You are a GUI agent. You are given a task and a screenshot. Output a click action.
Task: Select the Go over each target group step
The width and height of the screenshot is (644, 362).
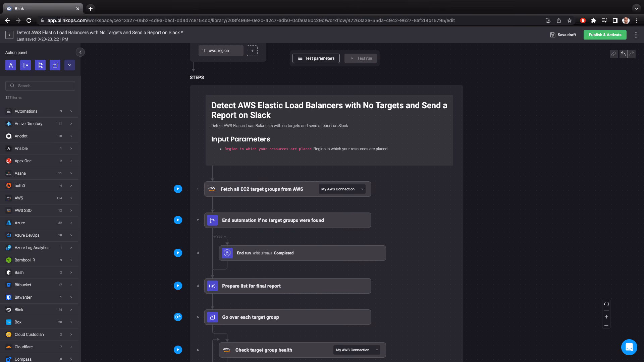pyautogui.click(x=288, y=317)
